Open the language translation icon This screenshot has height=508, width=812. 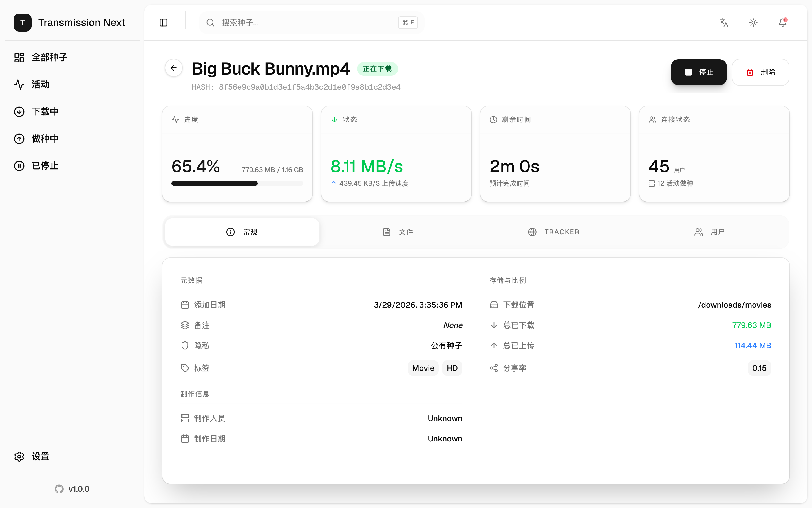pos(724,23)
